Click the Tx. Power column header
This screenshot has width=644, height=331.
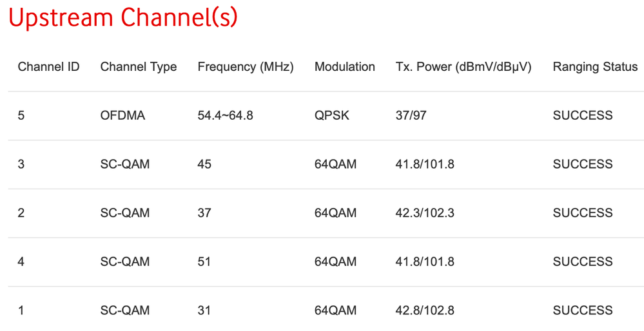[x=463, y=67]
